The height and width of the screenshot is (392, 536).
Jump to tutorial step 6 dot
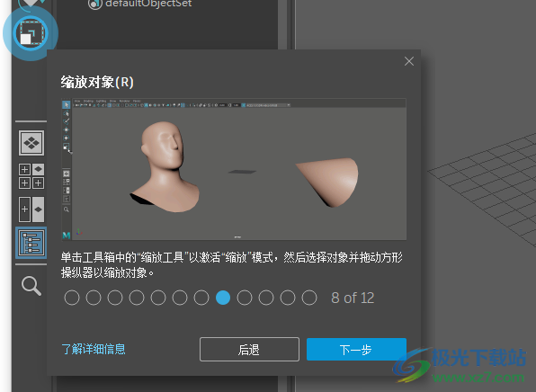click(180, 298)
